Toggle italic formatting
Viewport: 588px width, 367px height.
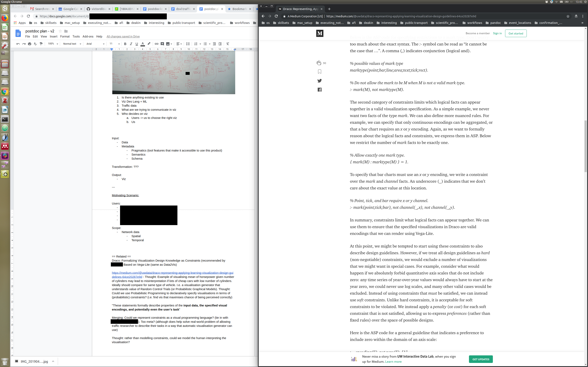[x=131, y=44]
